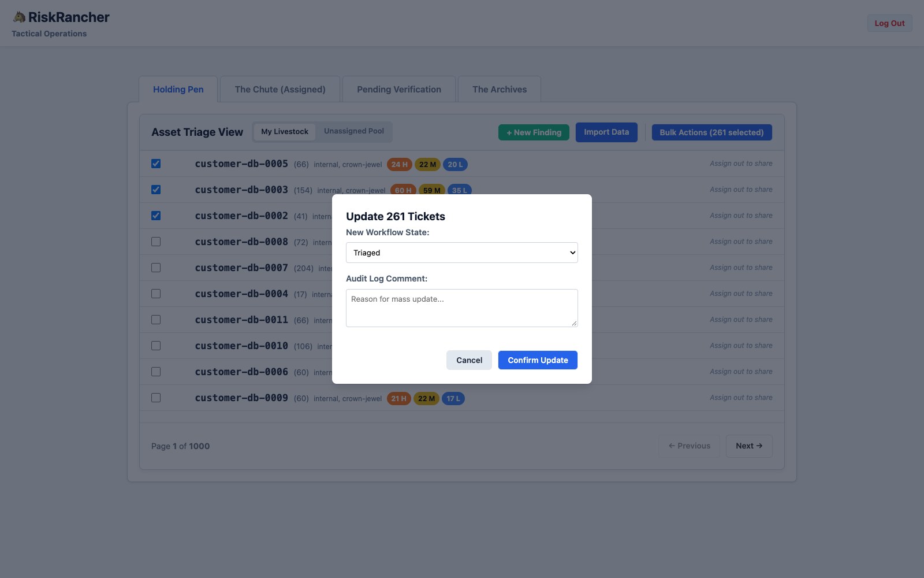Click Assign out to share on customer-db-0005
The height and width of the screenshot is (578, 924).
741,164
